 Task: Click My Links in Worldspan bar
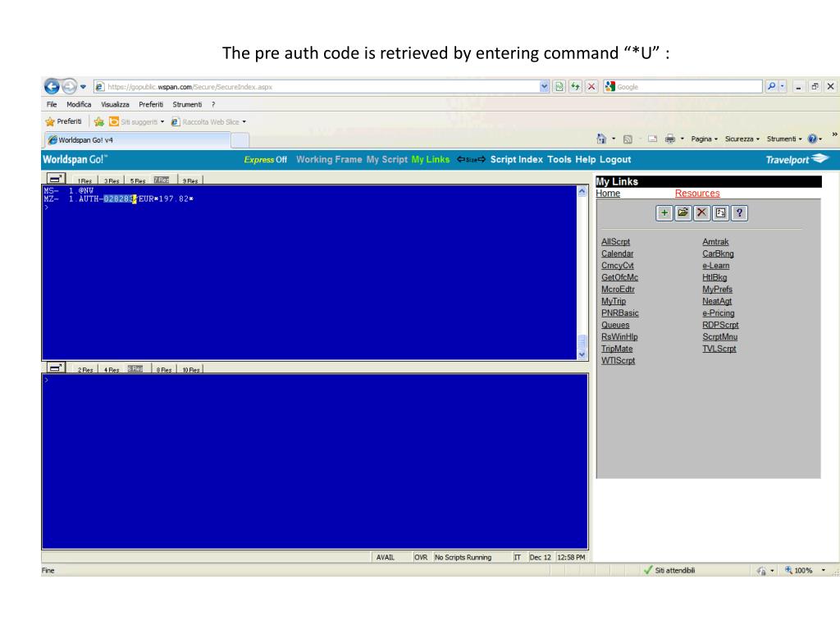[x=430, y=160]
